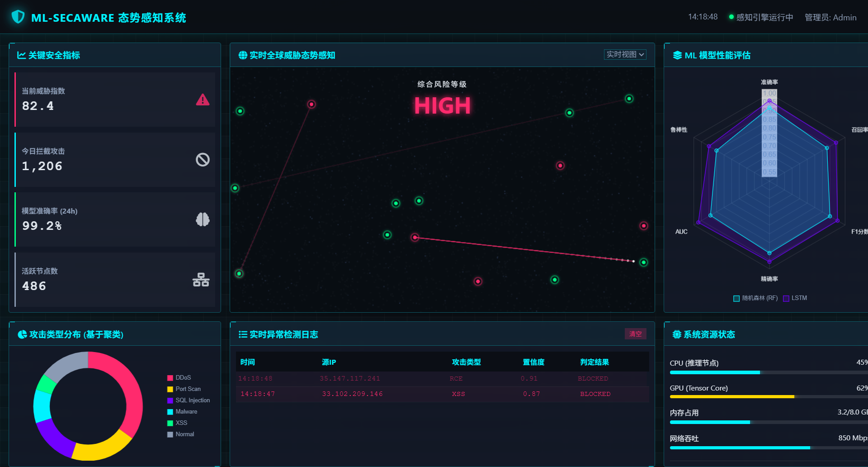Hide the Malware legend series
The image size is (868, 467).
tap(182, 411)
